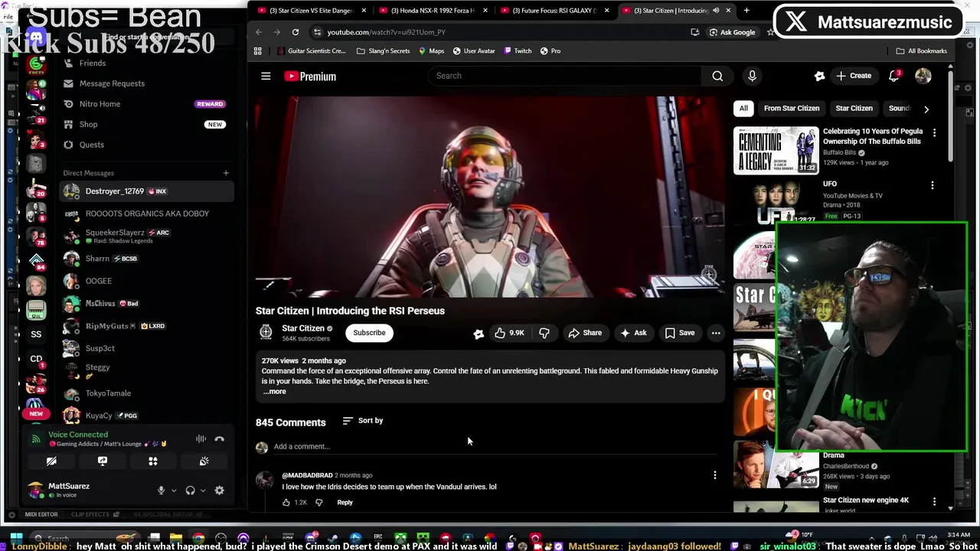
Task: Subscribe to the Star Citizen channel
Action: click(x=369, y=333)
